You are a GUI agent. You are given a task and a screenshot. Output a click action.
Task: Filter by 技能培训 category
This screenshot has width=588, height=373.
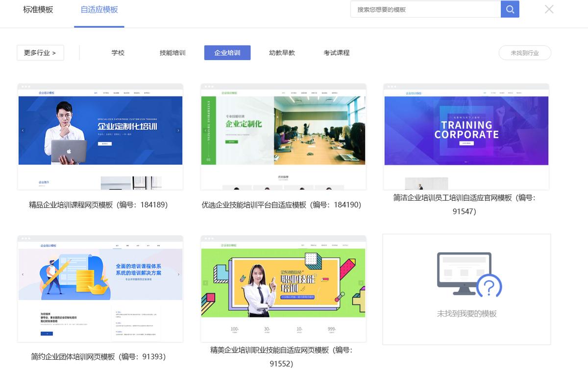(x=172, y=53)
